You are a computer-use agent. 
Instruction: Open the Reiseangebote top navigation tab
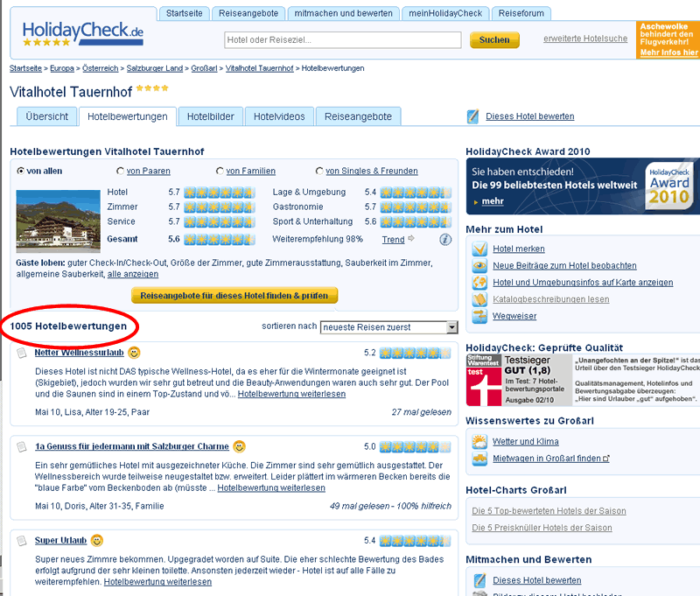248,13
